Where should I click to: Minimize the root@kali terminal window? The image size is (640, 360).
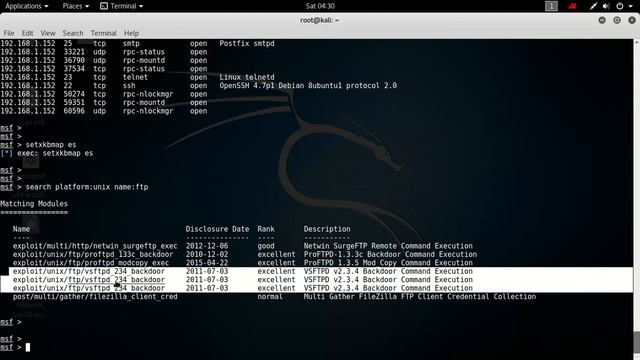602,20
